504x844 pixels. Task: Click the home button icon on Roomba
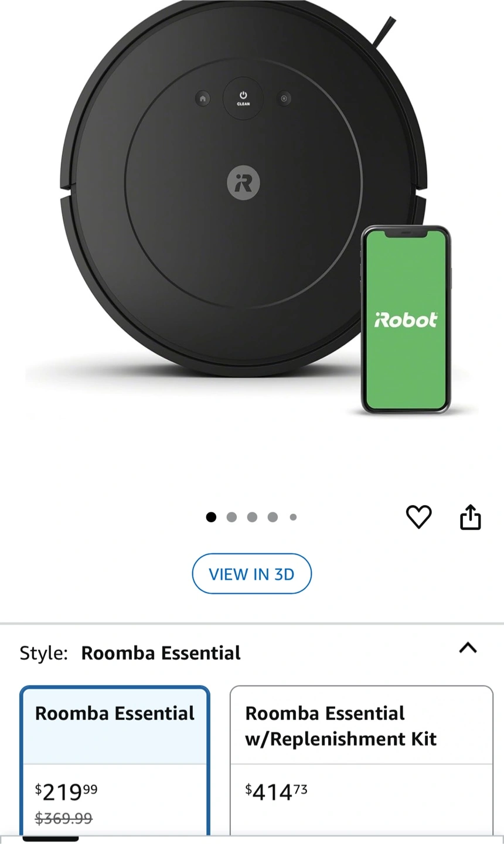coord(202,98)
